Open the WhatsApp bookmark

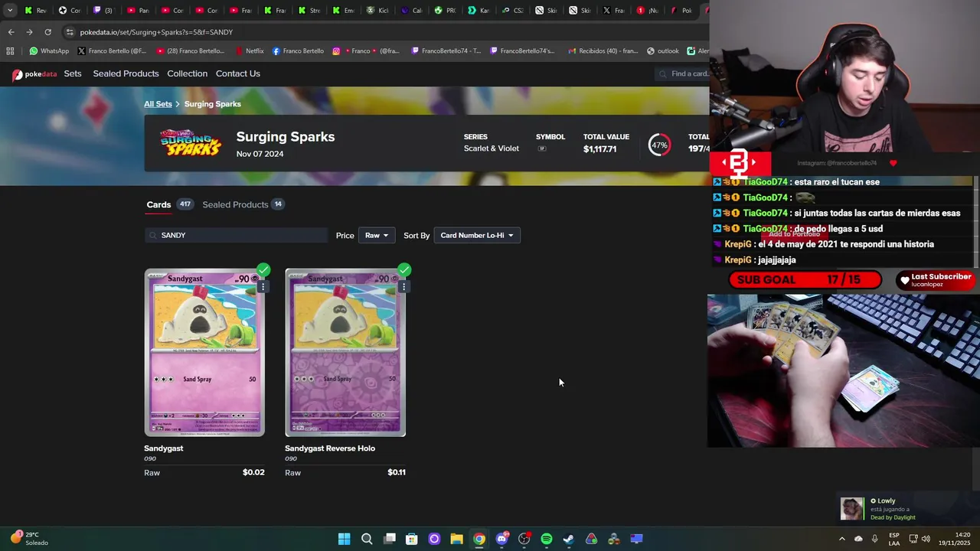point(49,51)
